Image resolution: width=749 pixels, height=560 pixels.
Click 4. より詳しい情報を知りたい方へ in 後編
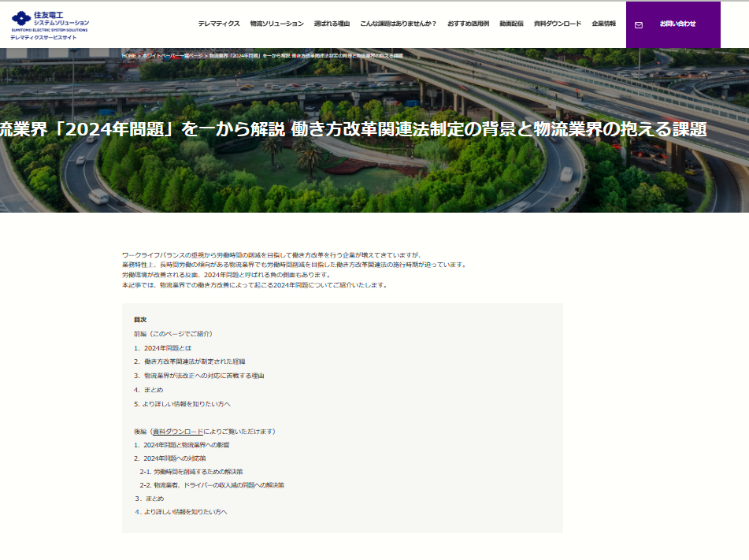181,512
